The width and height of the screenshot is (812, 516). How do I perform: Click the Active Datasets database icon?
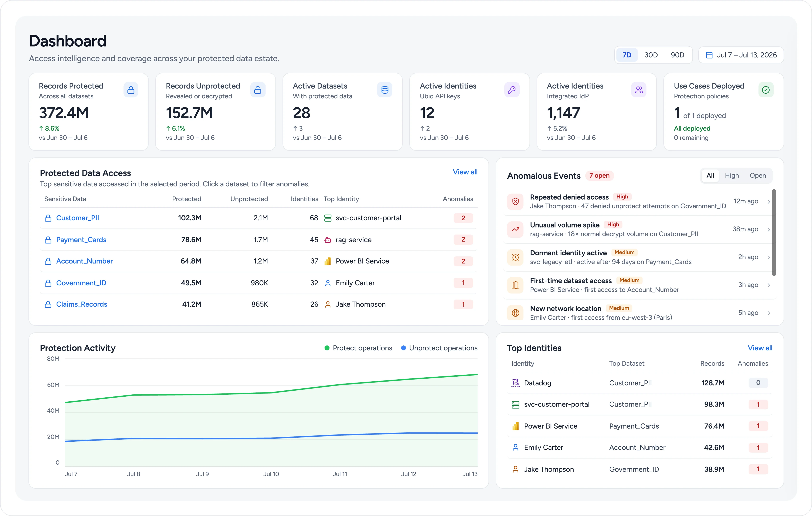(385, 90)
